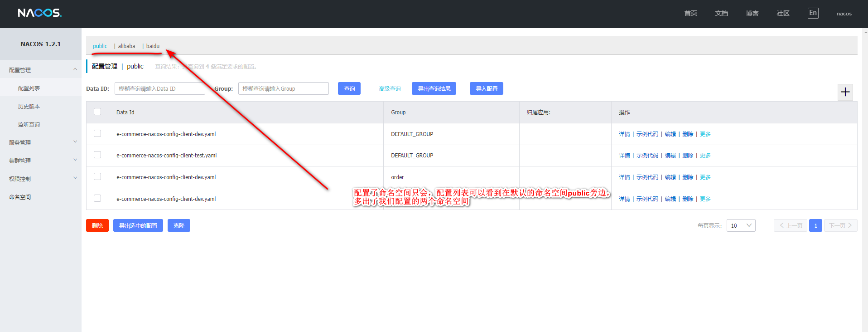
Task: Check the DEFAULT_GROUP client-dev.yaml row checkbox
Action: [97, 133]
